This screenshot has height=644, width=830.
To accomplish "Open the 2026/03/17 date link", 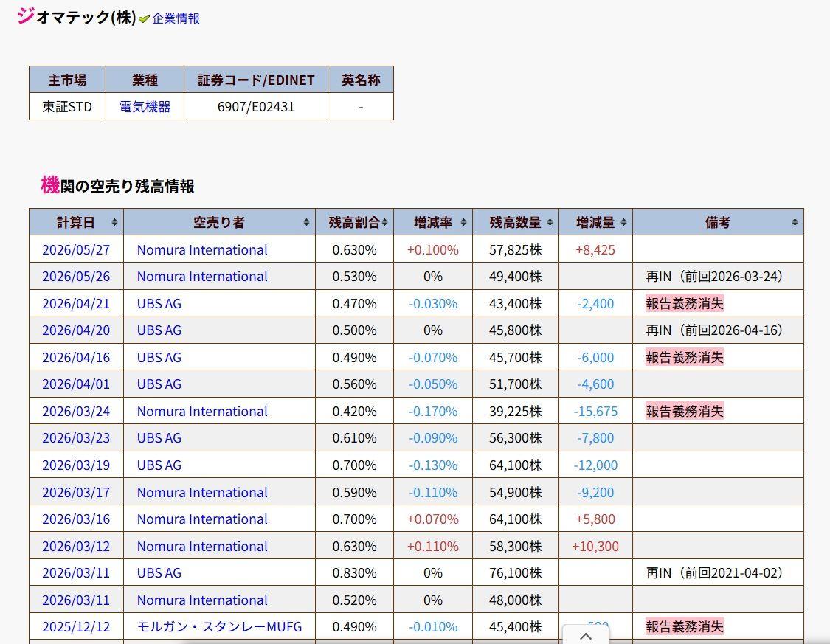I will [76, 493].
